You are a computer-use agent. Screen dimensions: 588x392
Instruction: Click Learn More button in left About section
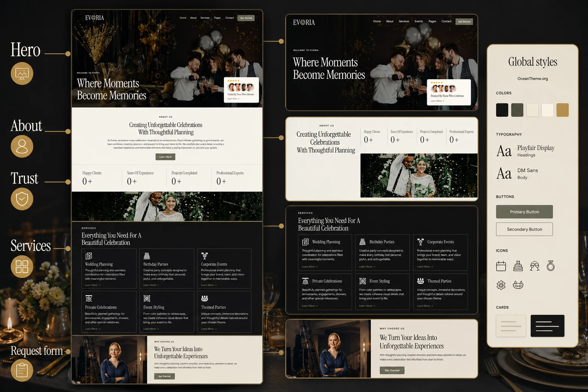pos(165,157)
